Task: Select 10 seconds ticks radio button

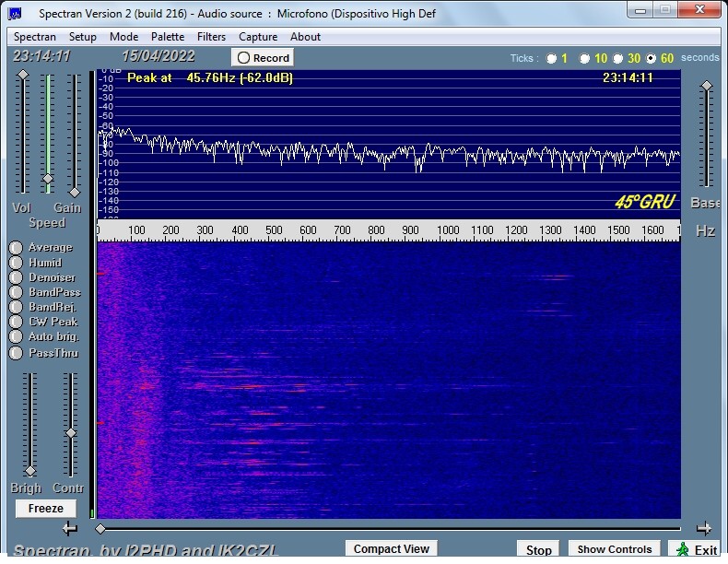Action: click(x=584, y=58)
